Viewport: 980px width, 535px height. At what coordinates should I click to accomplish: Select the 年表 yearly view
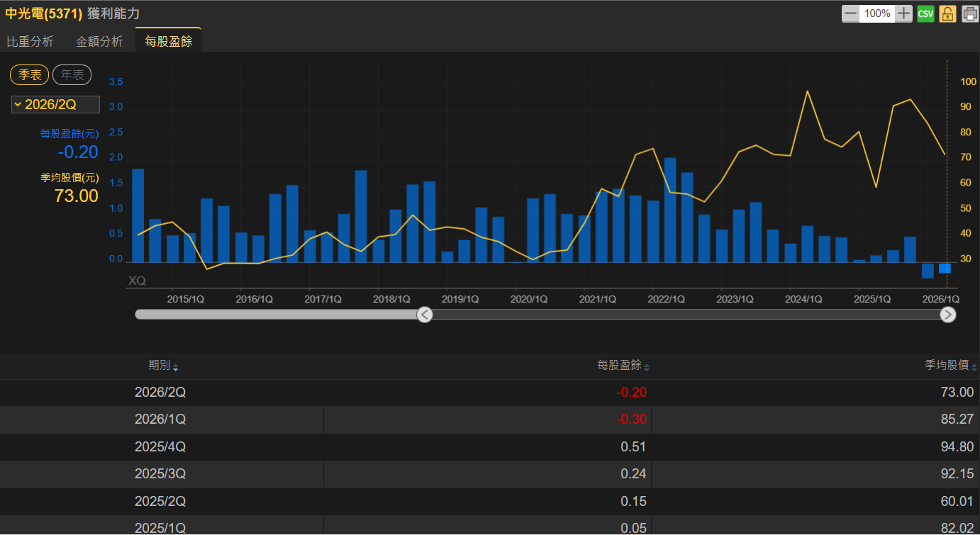click(x=72, y=74)
